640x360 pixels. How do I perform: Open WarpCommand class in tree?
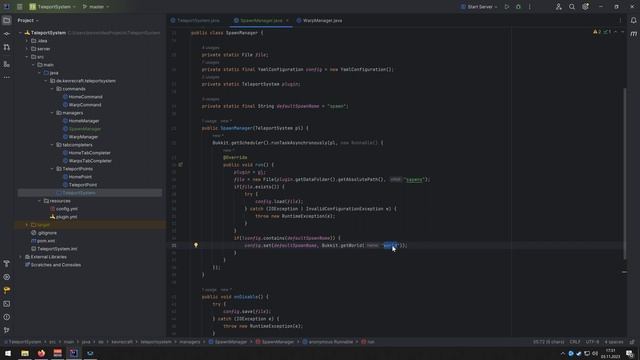(82, 105)
